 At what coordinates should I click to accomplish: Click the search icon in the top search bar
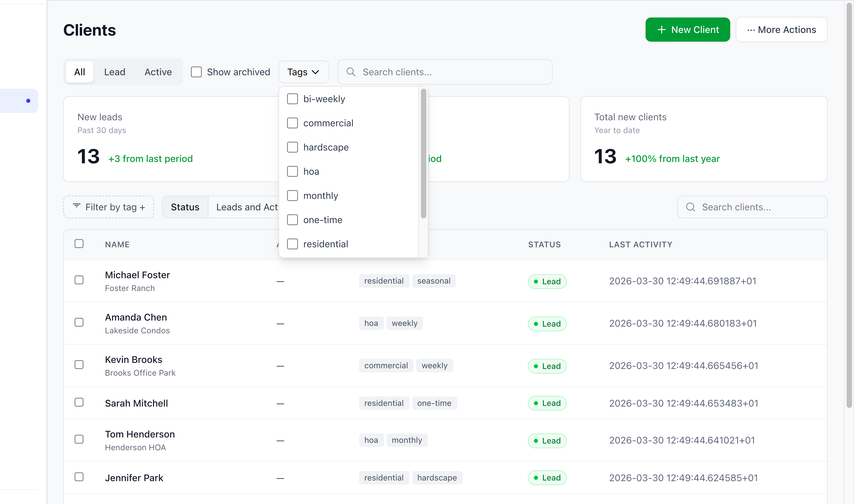[351, 72]
